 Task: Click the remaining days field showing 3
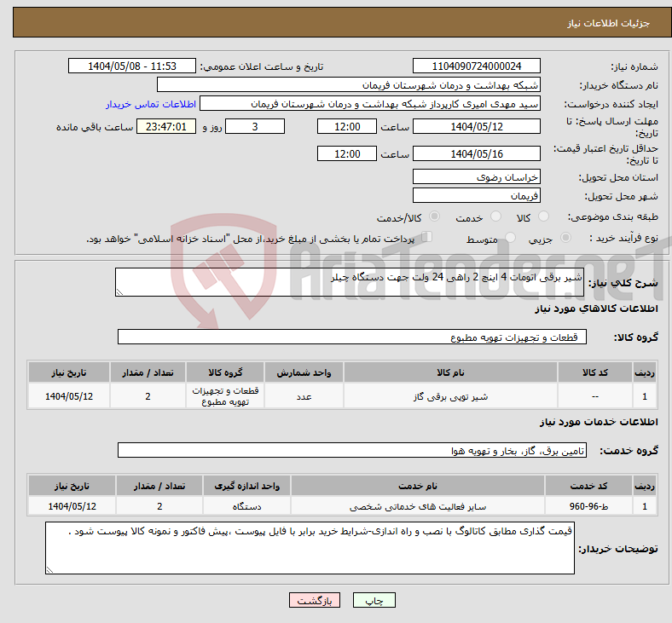(x=255, y=126)
